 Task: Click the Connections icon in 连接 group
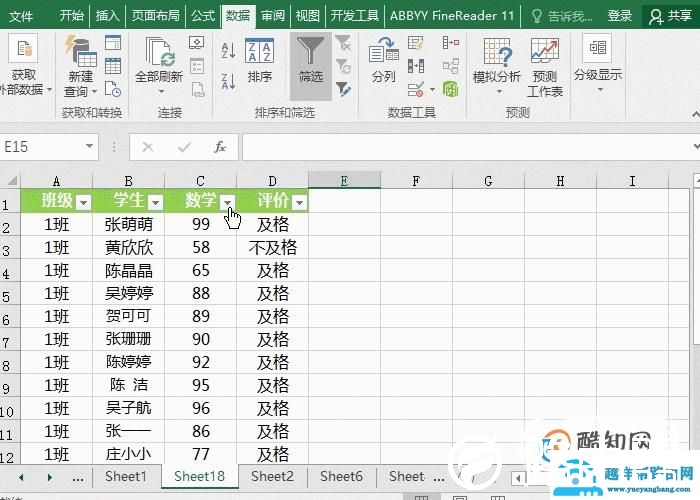pos(197,43)
